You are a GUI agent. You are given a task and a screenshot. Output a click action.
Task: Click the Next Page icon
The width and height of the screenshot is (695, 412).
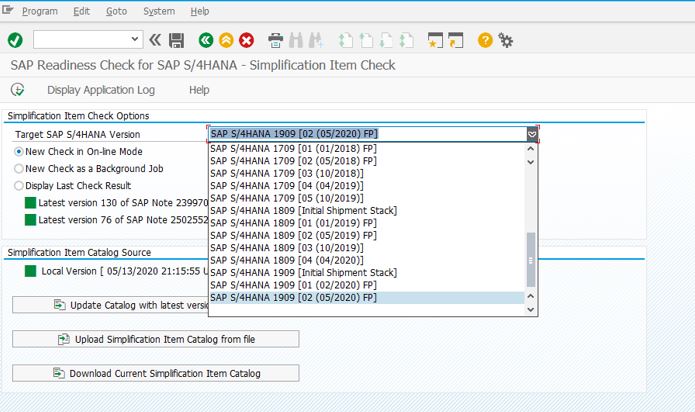click(x=386, y=40)
